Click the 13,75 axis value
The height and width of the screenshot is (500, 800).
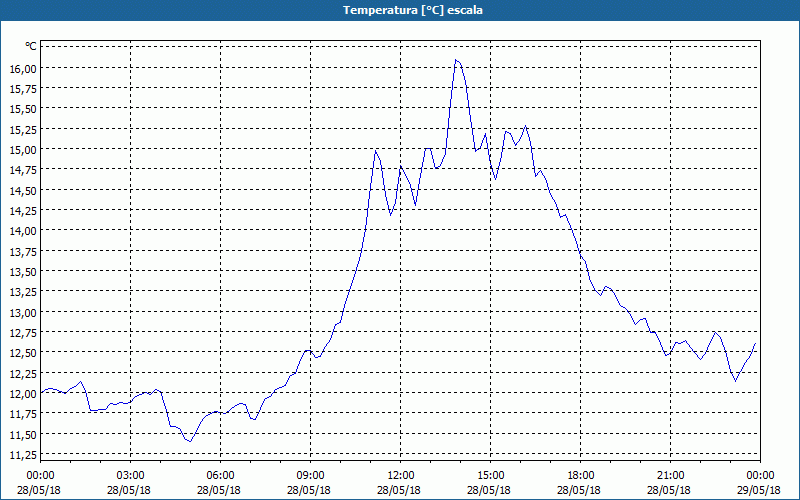23,252
